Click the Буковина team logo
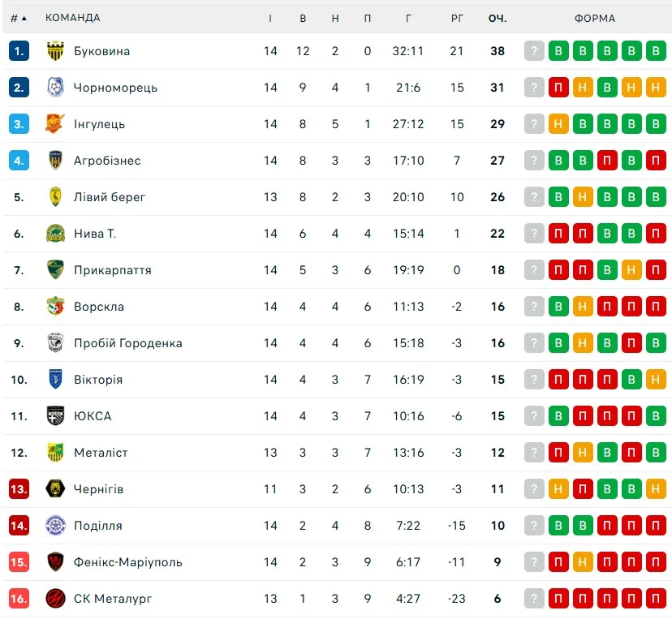The height and width of the screenshot is (619, 672). pyautogui.click(x=55, y=51)
